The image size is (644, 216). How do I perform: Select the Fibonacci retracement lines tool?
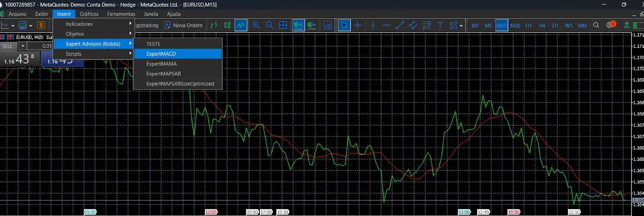coord(427,25)
